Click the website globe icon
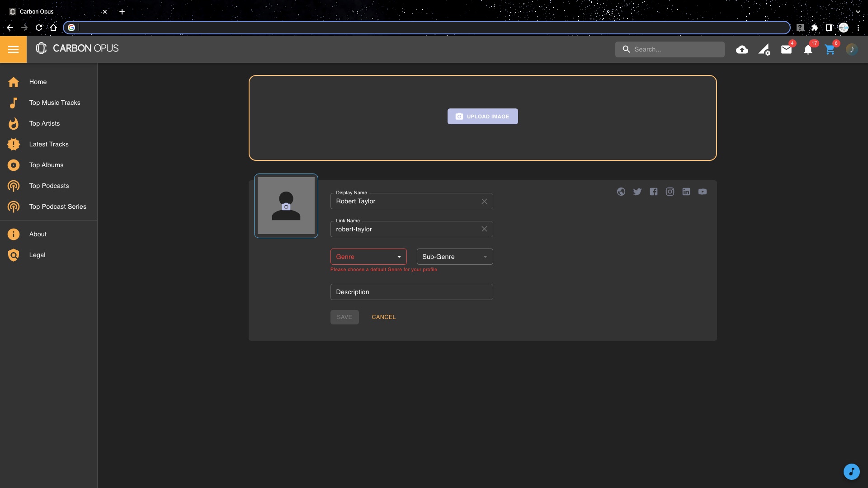868x488 pixels. coord(621,192)
